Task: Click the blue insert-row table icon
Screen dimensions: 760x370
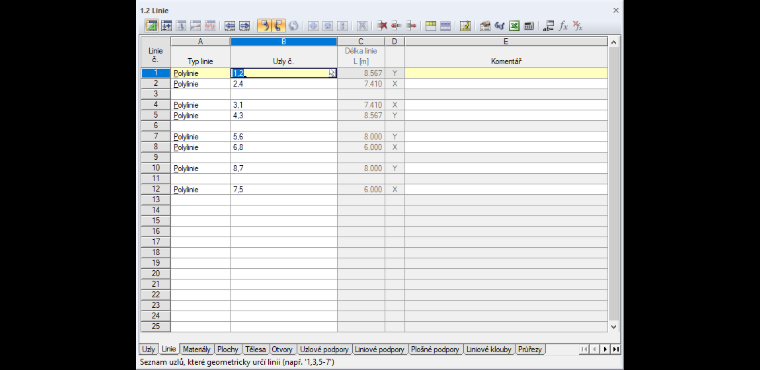Action: (x=166, y=26)
